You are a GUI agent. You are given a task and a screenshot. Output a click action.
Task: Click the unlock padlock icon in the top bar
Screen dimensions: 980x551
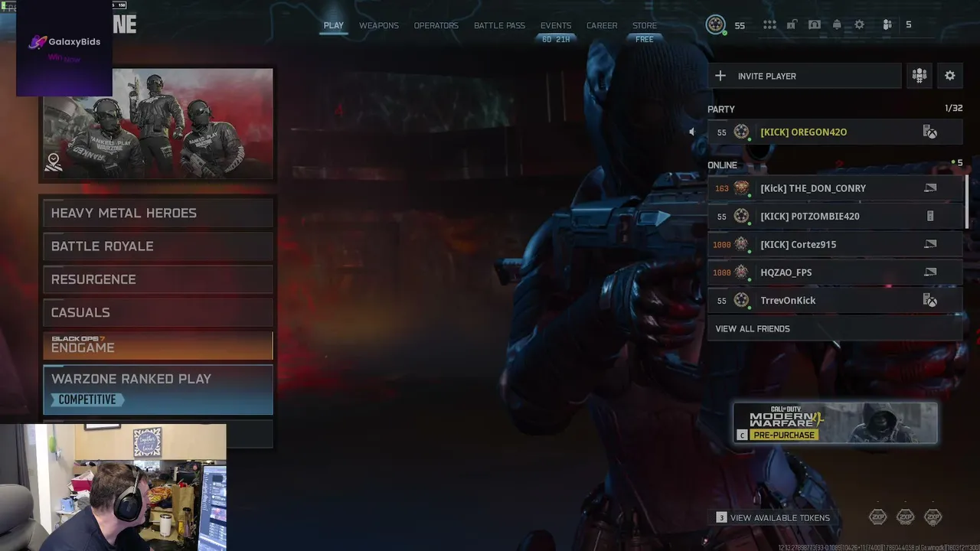pyautogui.click(x=792, y=24)
